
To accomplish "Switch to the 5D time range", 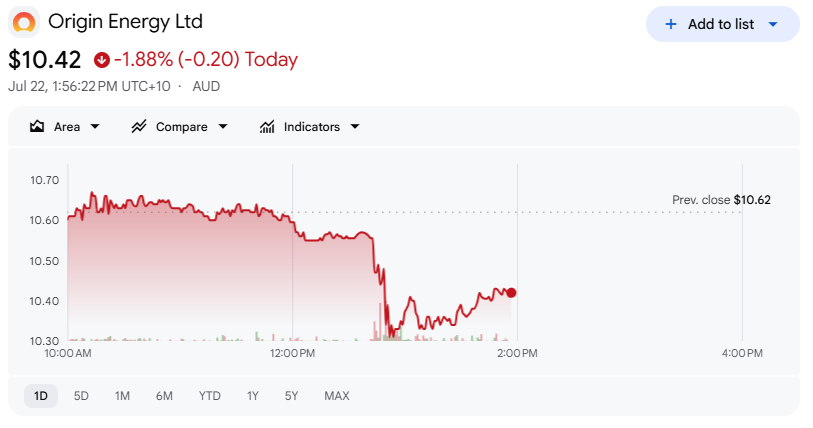I will (81, 396).
